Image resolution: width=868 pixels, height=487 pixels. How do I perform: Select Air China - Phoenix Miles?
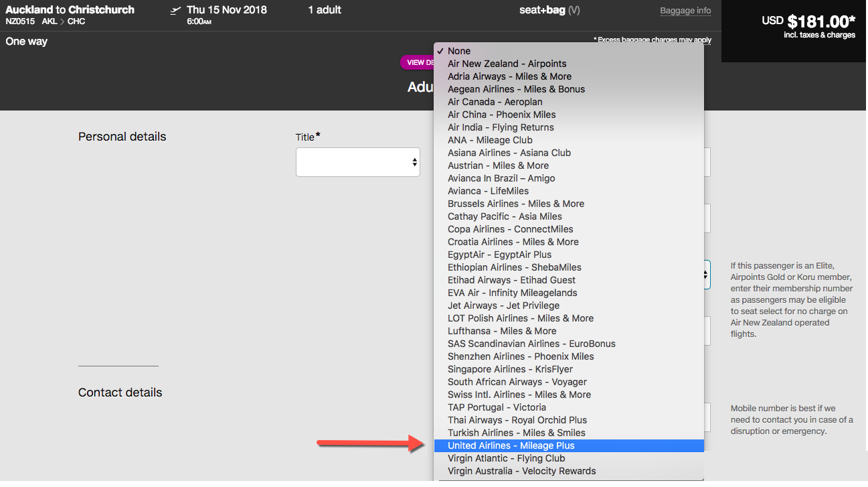pos(569,115)
